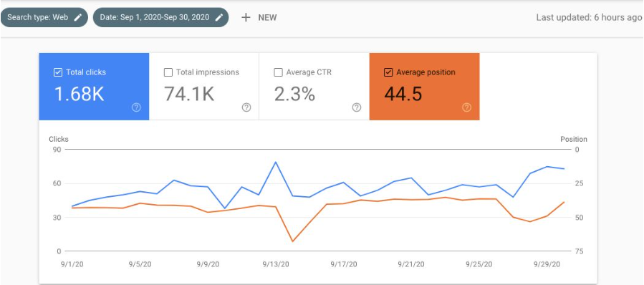The image size is (644, 285).
Task: Click the Position axis title
Action: 574,139
